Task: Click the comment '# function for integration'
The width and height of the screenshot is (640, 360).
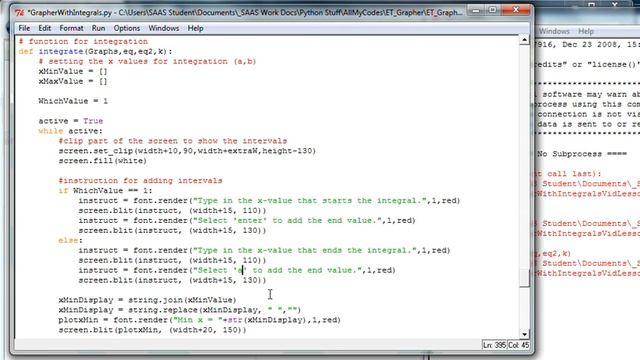Action: pyautogui.click(x=83, y=42)
